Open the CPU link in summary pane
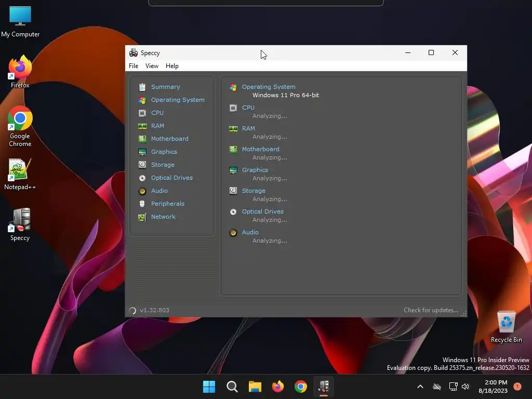 (248, 108)
